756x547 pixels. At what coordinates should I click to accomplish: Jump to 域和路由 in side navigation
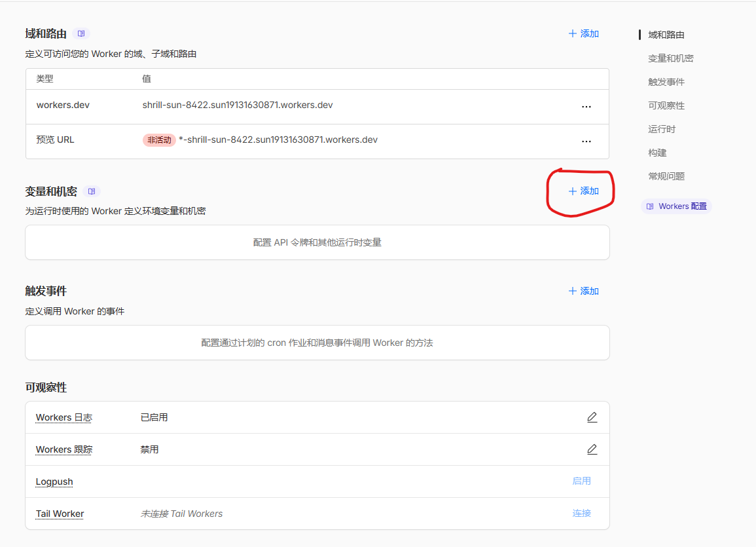[x=666, y=35]
